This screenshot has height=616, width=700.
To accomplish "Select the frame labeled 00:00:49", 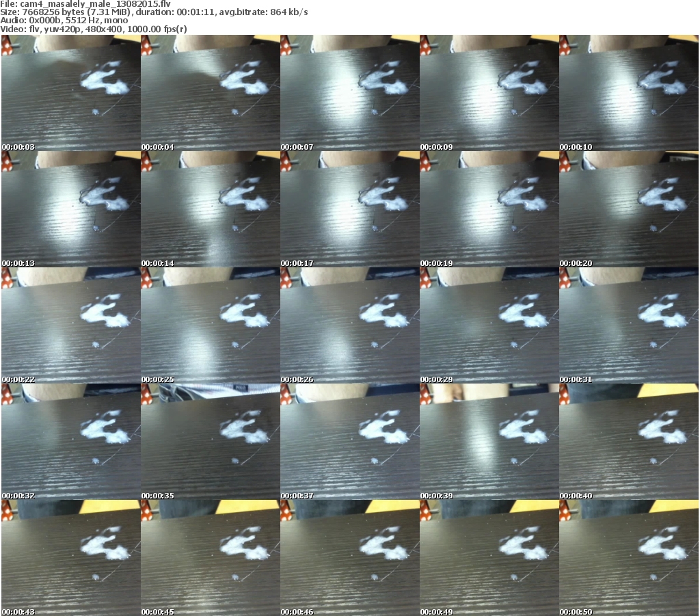I will click(489, 557).
